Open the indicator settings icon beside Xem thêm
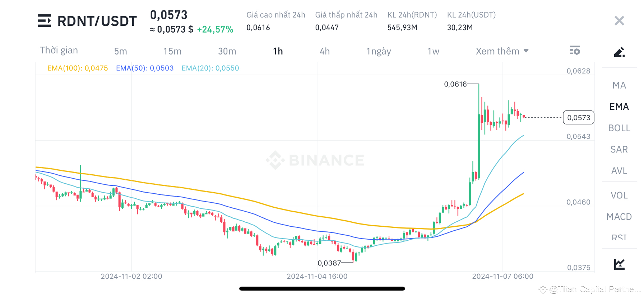Screen dimensions: 644x297 pyautogui.click(x=575, y=51)
